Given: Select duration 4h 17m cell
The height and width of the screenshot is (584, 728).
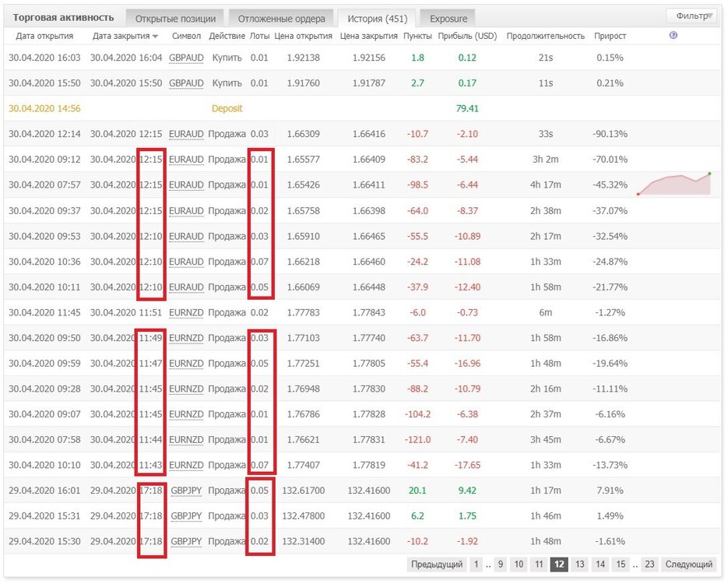Looking at the screenshot, I should tap(546, 185).
